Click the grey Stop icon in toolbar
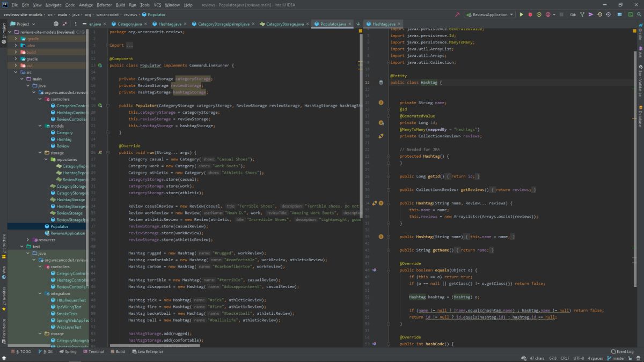 pyautogui.click(x=561, y=15)
